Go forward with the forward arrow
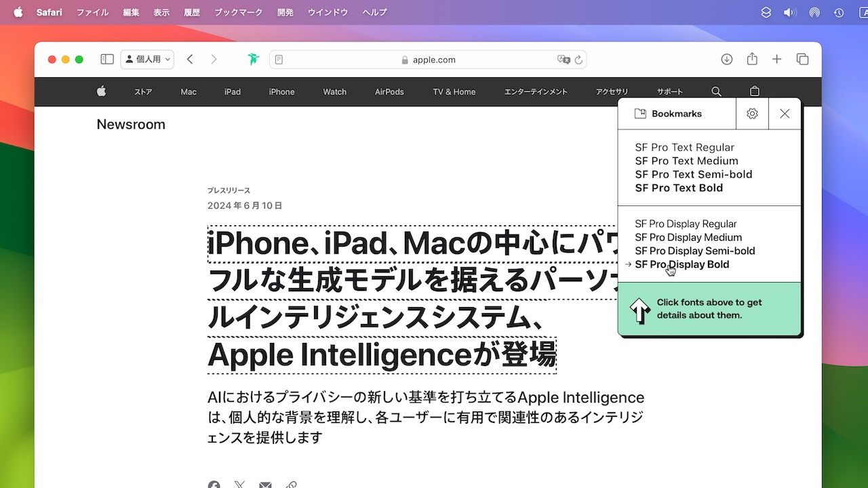The width and height of the screenshot is (868, 488). 214,60
